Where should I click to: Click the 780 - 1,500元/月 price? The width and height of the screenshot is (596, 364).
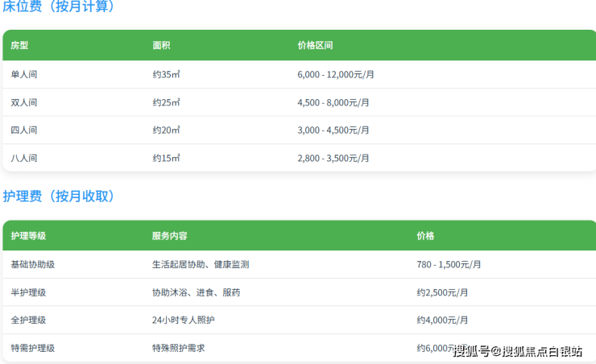[x=449, y=264]
